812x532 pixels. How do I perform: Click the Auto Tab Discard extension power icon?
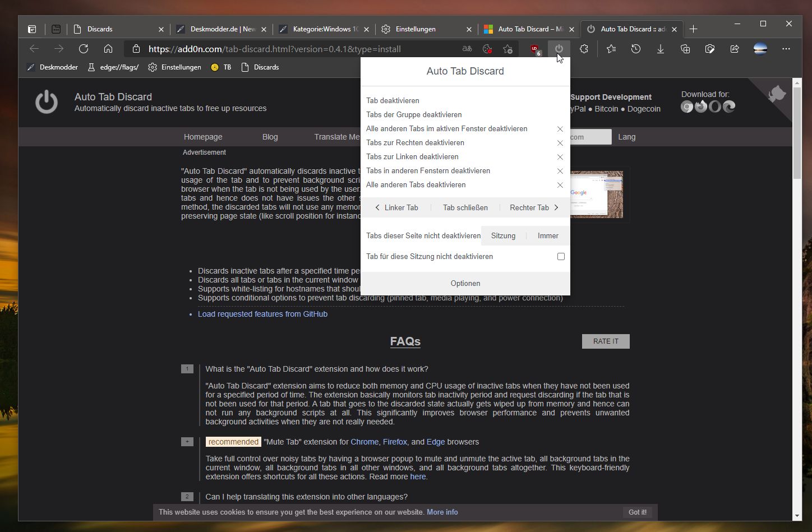(x=559, y=49)
